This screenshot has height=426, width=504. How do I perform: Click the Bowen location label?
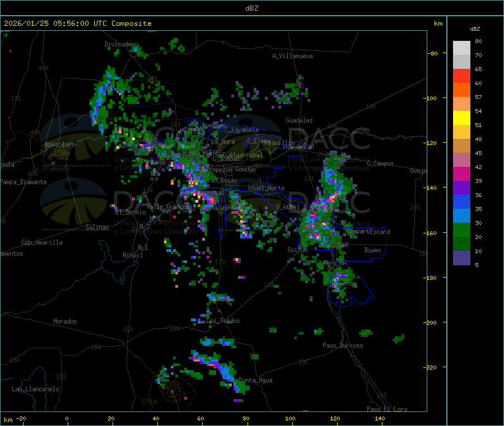pyautogui.click(x=373, y=250)
